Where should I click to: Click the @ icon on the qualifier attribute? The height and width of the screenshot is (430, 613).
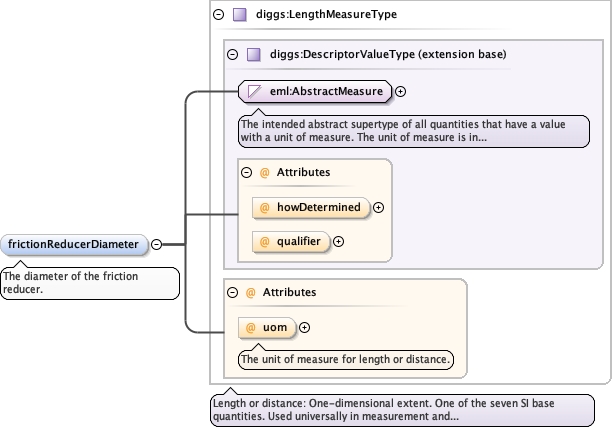(x=265, y=241)
